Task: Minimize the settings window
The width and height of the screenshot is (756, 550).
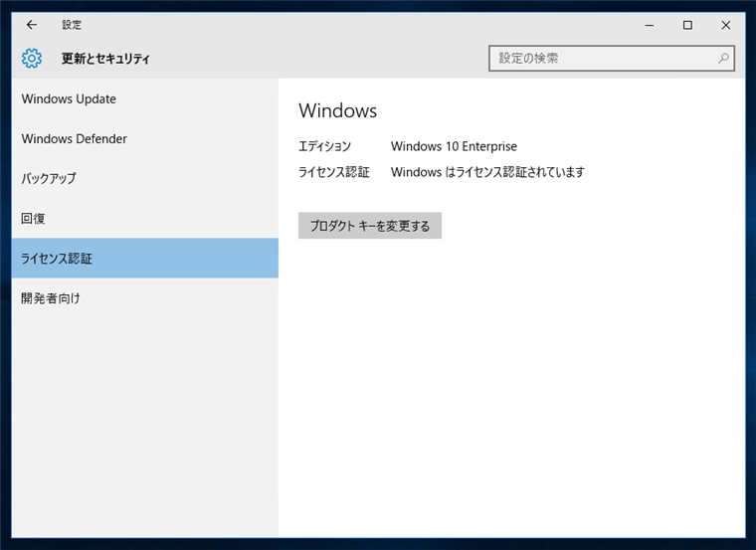Action: pyautogui.click(x=650, y=25)
